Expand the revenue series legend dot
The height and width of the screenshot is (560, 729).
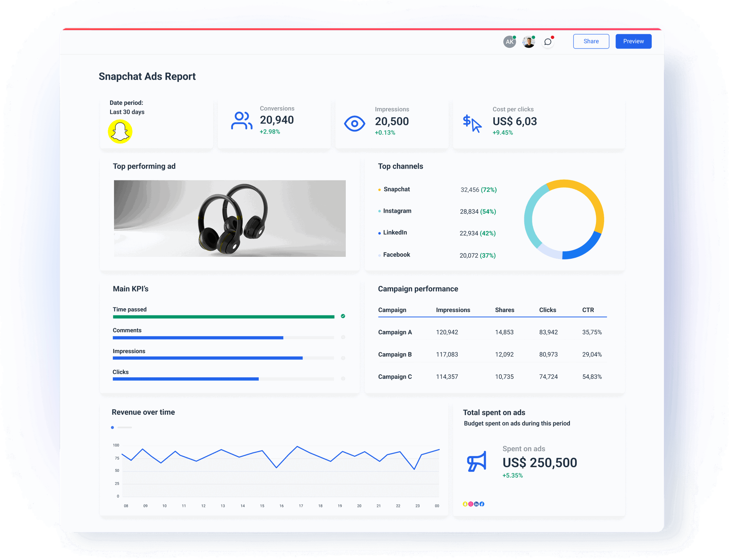tap(113, 427)
